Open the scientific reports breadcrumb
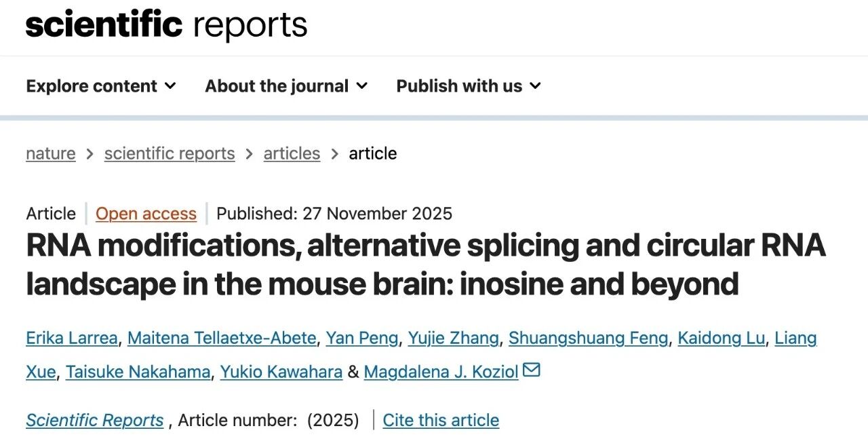 pyautogui.click(x=170, y=153)
